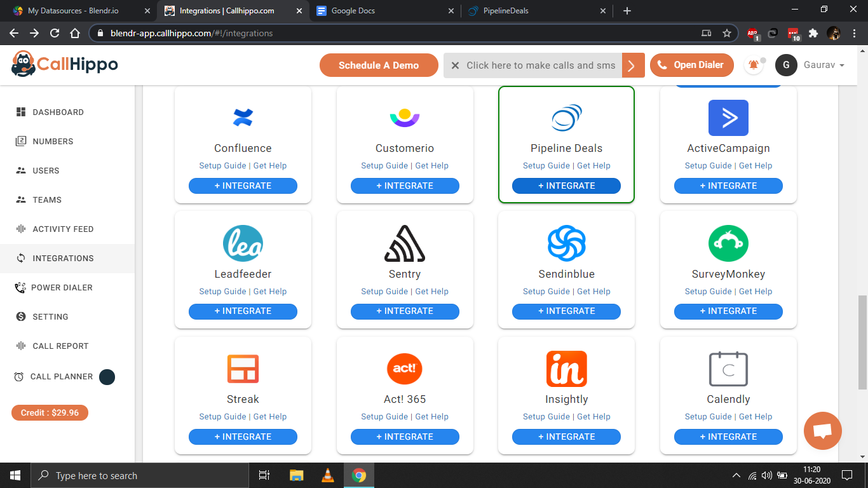The width and height of the screenshot is (868, 488).
Task: Open the Setup Guide link for Sentry
Action: click(384, 292)
